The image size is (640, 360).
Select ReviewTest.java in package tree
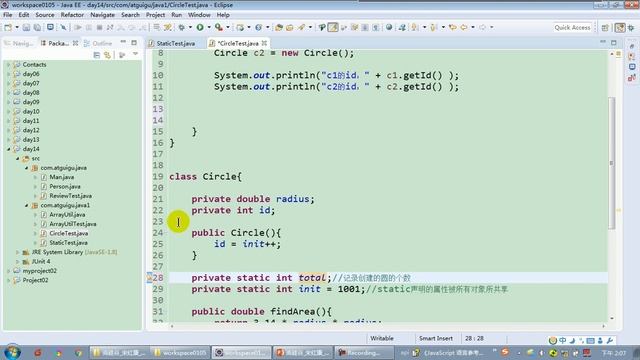point(70,196)
